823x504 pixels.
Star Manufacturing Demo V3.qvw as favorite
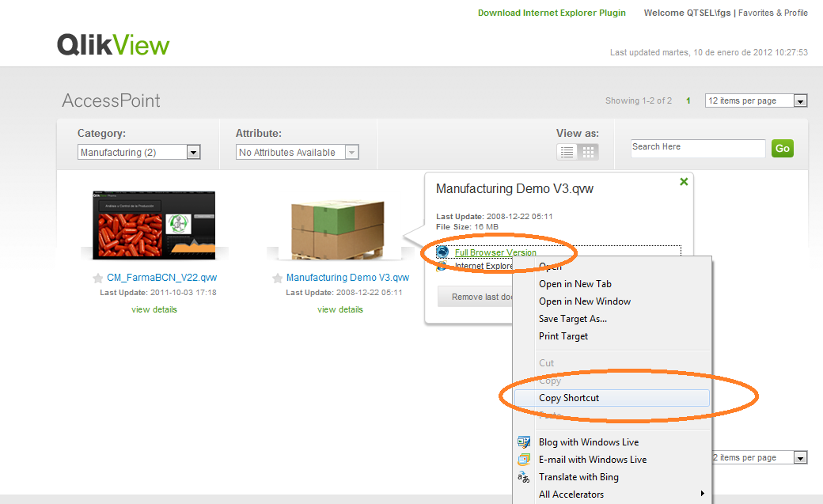point(277,279)
